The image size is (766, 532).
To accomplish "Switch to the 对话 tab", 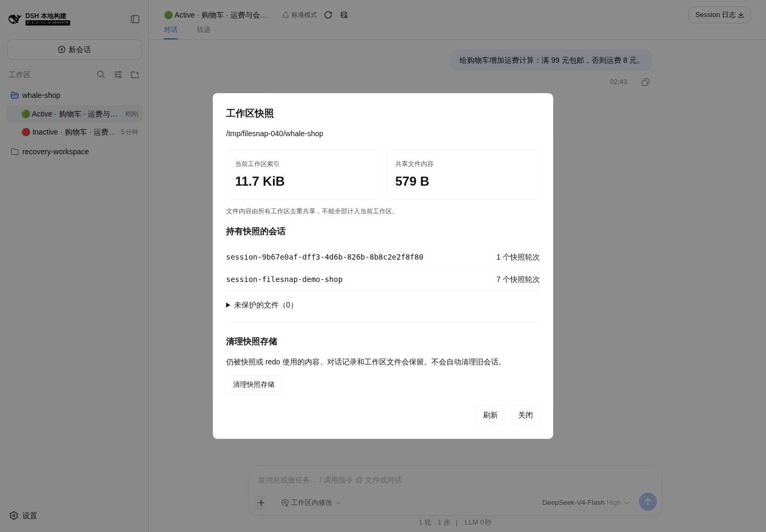I will [171, 30].
